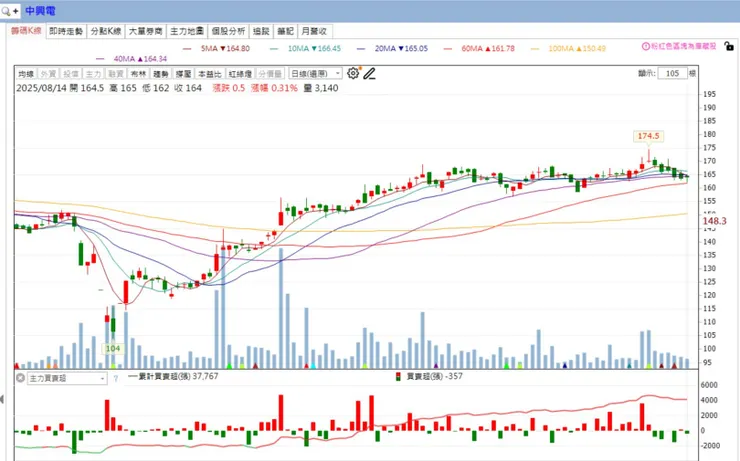
Task: Toggle the 融資 overlay button
Action: click(x=116, y=74)
